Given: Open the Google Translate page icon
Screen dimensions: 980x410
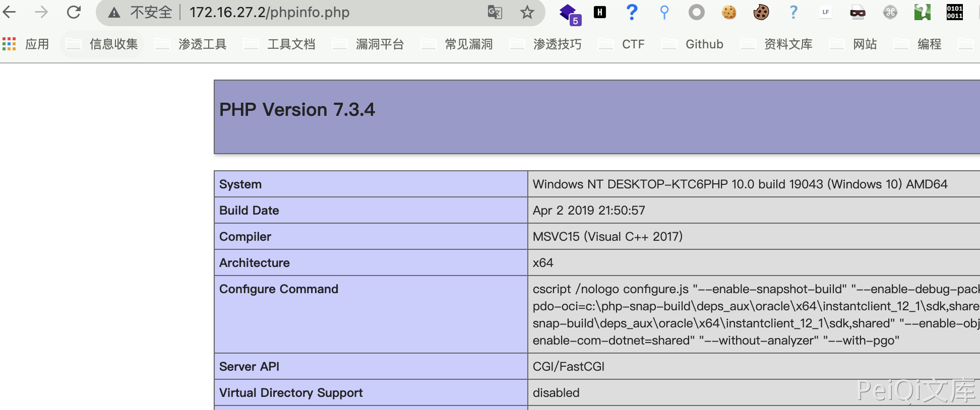Looking at the screenshot, I should (x=495, y=12).
